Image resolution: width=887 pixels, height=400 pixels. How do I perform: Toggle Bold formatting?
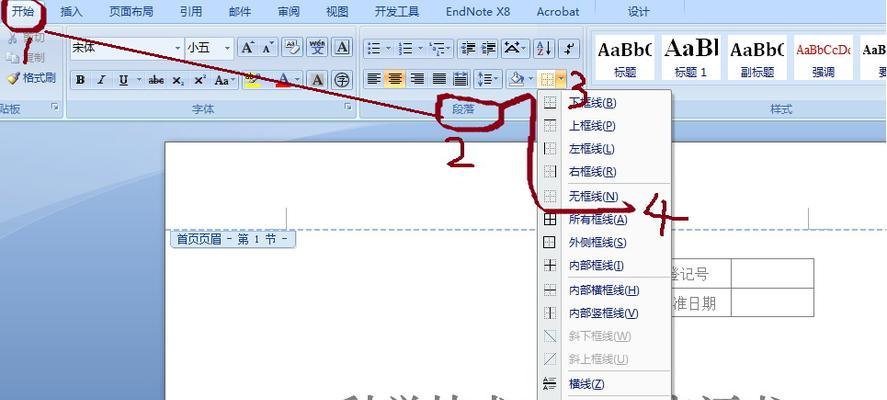(80, 80)
